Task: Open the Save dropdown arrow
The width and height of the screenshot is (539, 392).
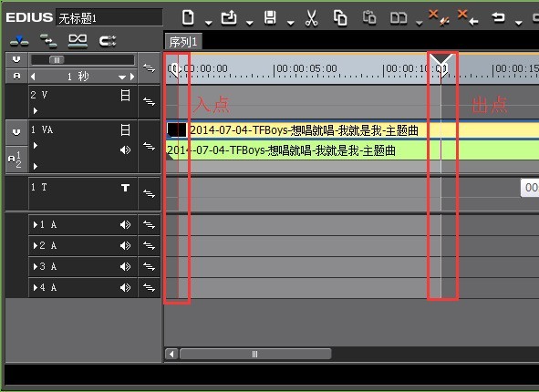Action: pos(291,23)
